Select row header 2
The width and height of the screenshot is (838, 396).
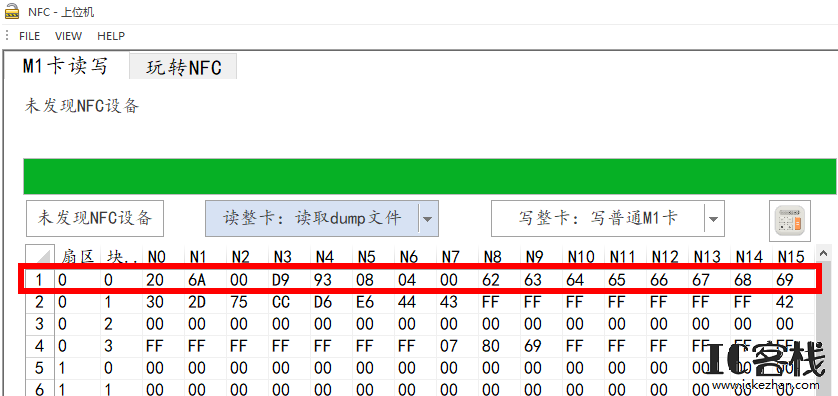pos(40,302)
